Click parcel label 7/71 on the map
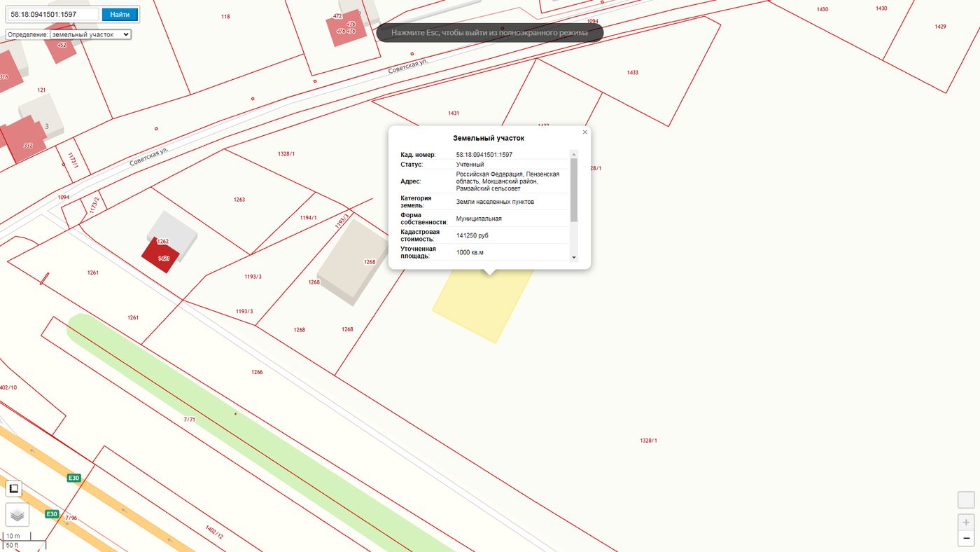This screenshot has width=980, height=552. click(x=189, y=420)
